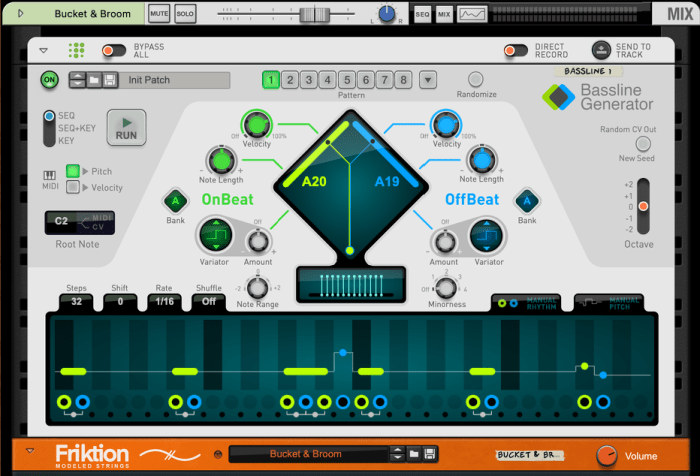Click the Friktion save patch icon
The image size is (700, 476).
click(429, 455)
